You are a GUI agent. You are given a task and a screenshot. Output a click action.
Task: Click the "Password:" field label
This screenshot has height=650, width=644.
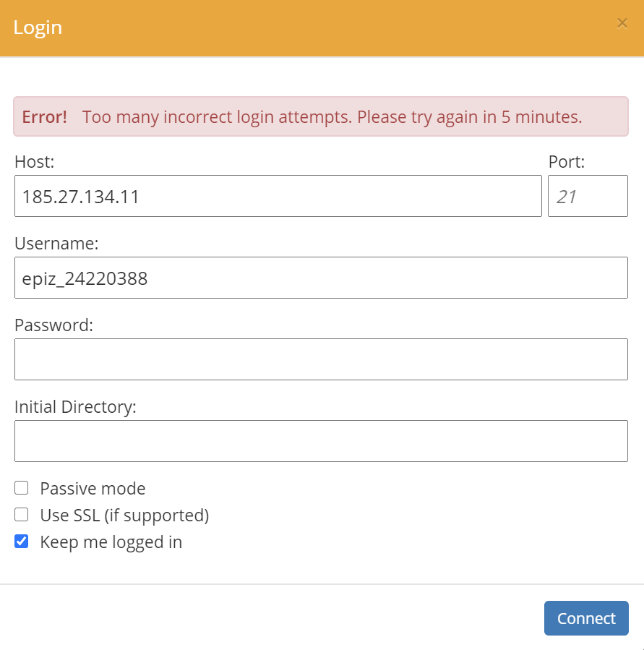tap(54, 325)
